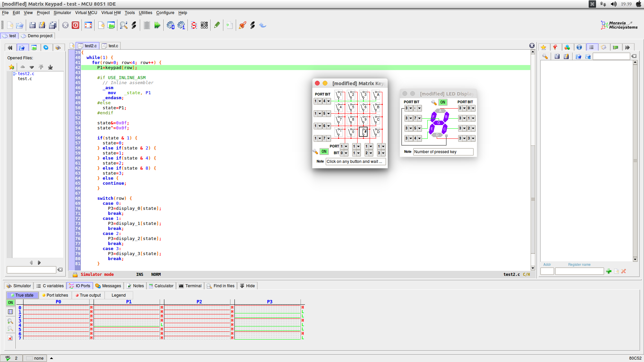Open the C variables bottom panel tab
The width and height of the screenshot is (644, 362).
(x=50, y=286)
